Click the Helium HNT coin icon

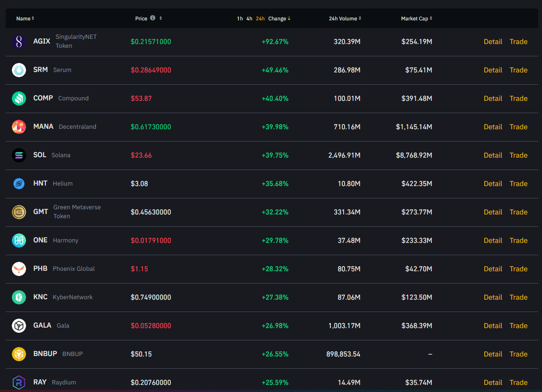(x=19, y=184)
